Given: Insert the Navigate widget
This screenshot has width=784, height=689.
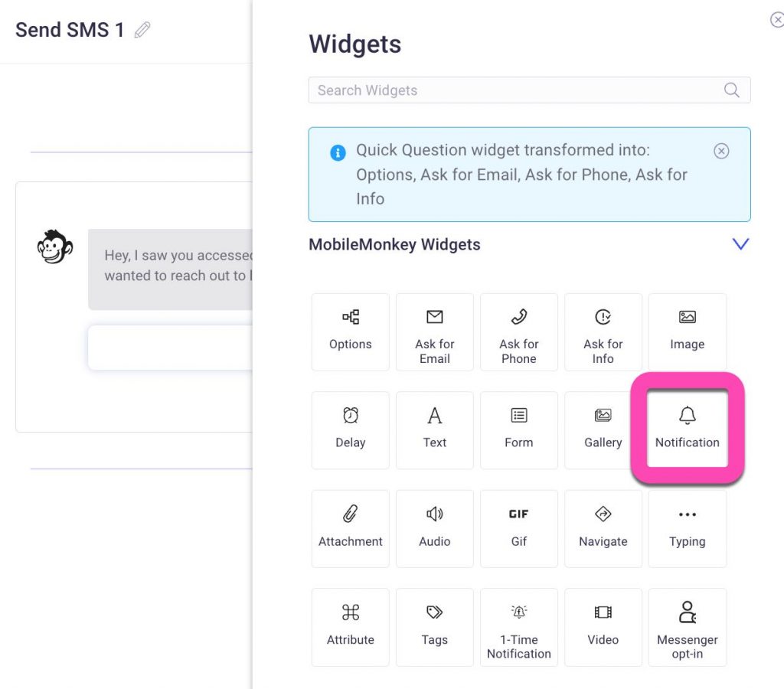Looking at the screenshot, I should click(x=603, y=528).
